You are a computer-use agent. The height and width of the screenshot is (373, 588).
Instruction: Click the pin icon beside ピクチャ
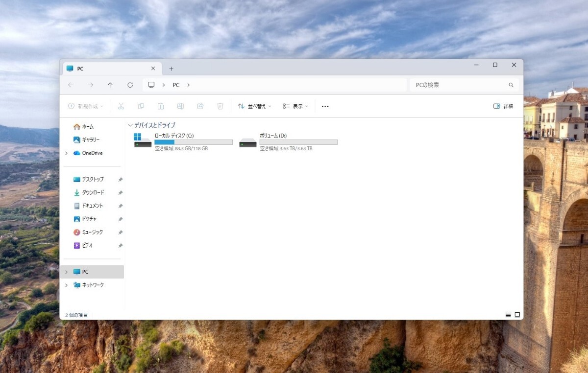121,219
